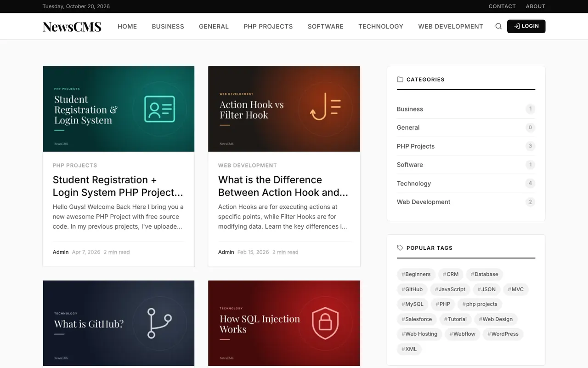Open How SQL Injection Works thumbnail

(284, 323)
